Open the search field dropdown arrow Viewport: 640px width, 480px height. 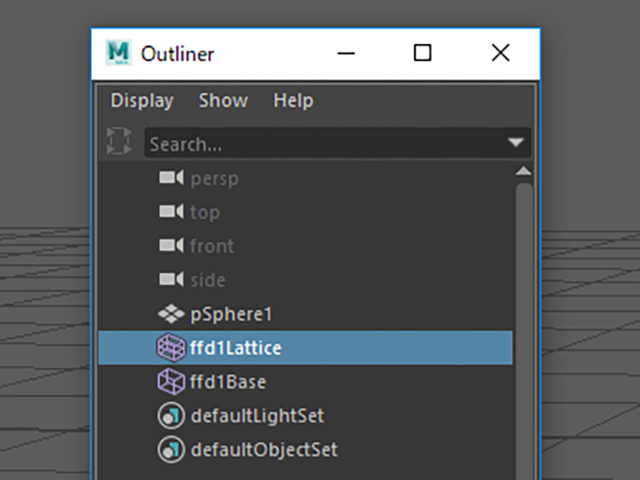coord(516,142)
